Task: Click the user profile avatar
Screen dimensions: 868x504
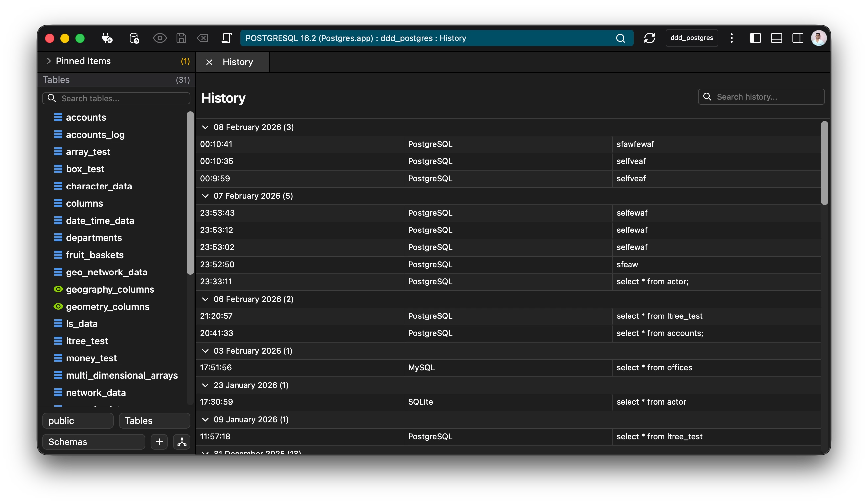Action: [x=818, y=38]
